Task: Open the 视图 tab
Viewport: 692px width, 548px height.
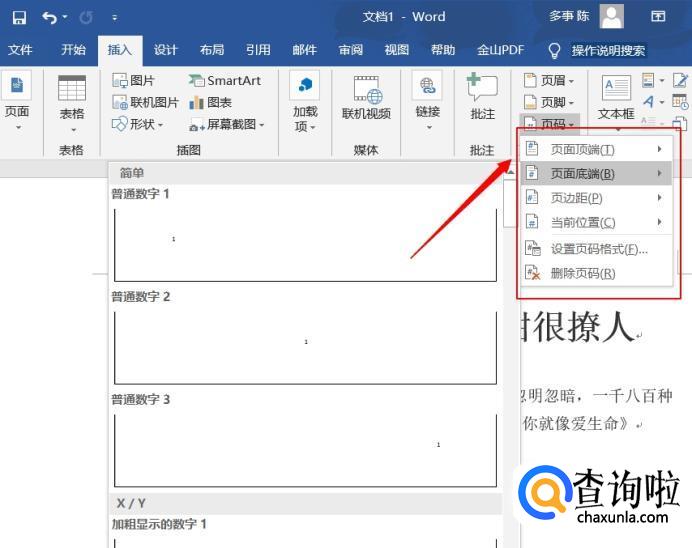Action: pyautogui.click(x=397, y=50)
